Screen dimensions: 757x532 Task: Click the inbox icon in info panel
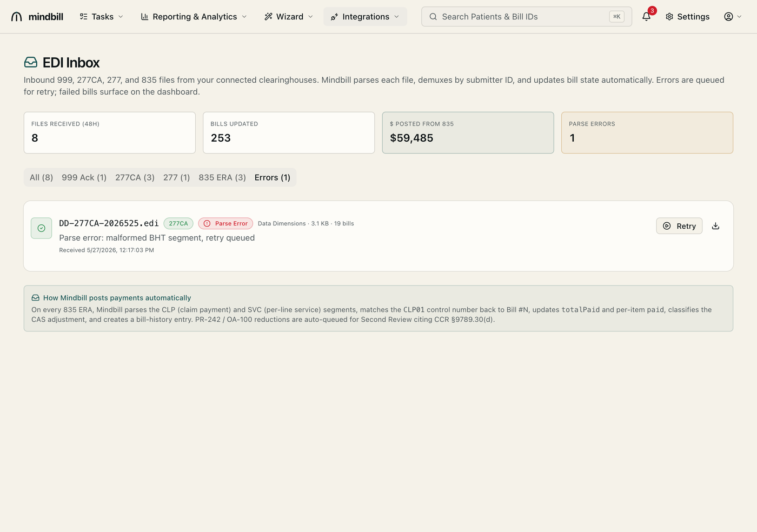pyautogui.click(x=36, y=298)
